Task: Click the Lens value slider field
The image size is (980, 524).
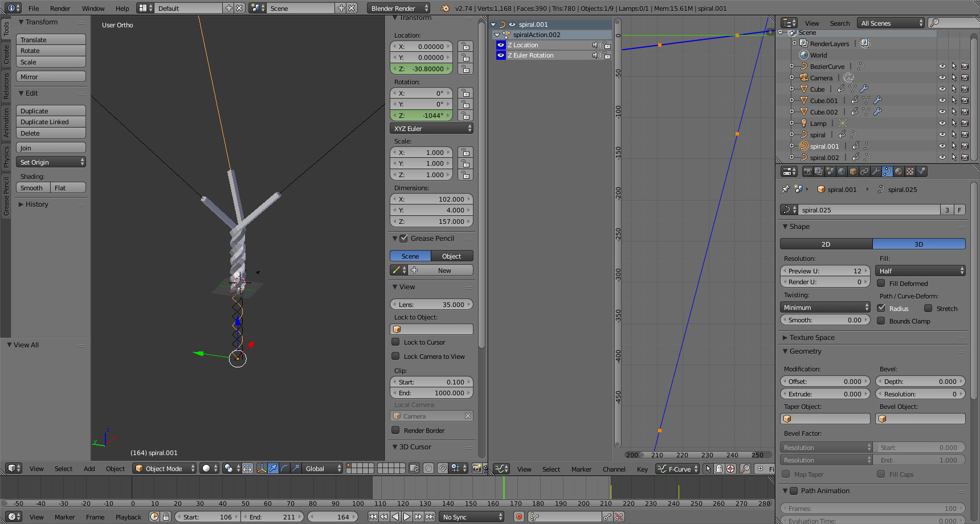Action: 432,304
